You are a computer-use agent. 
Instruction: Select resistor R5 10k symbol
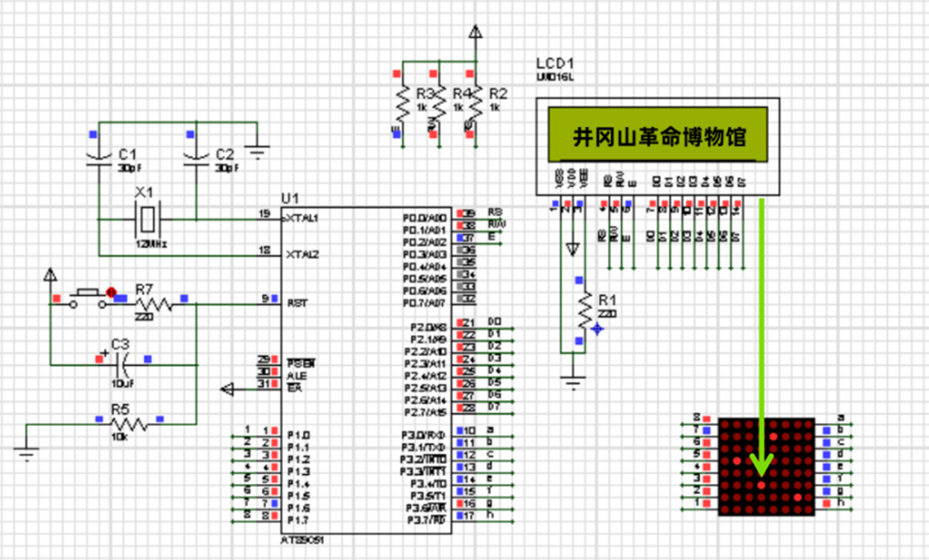129,425
